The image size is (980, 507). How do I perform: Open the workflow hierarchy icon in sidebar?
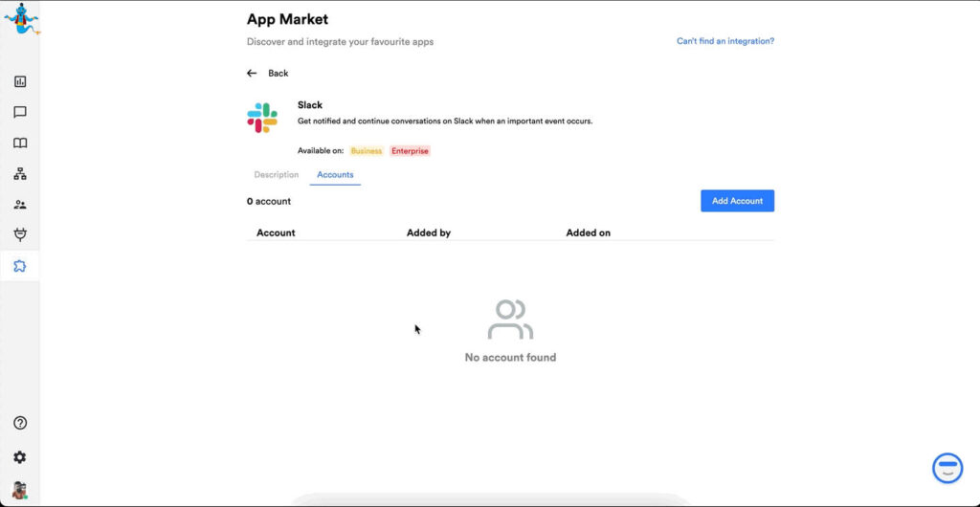tap(20, 174)
